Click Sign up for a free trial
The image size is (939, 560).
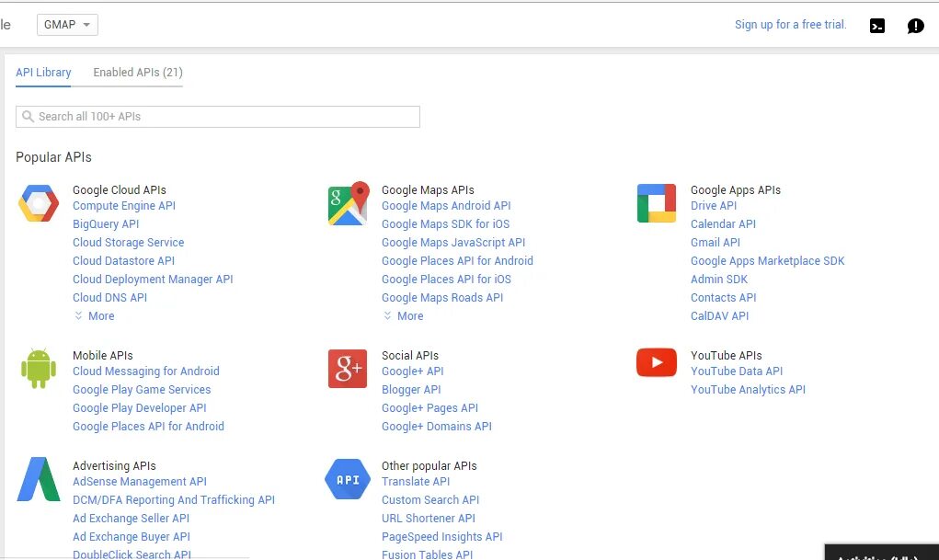(791, 25)
